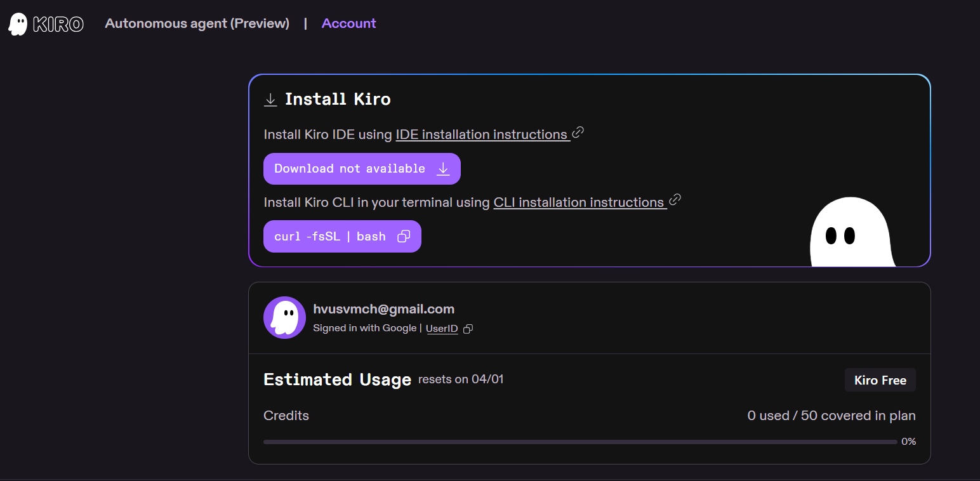The image size is (980, 481).
Task: Click the chain-link icon after IDE installation instructions
Action: click(x=578, y=133)
